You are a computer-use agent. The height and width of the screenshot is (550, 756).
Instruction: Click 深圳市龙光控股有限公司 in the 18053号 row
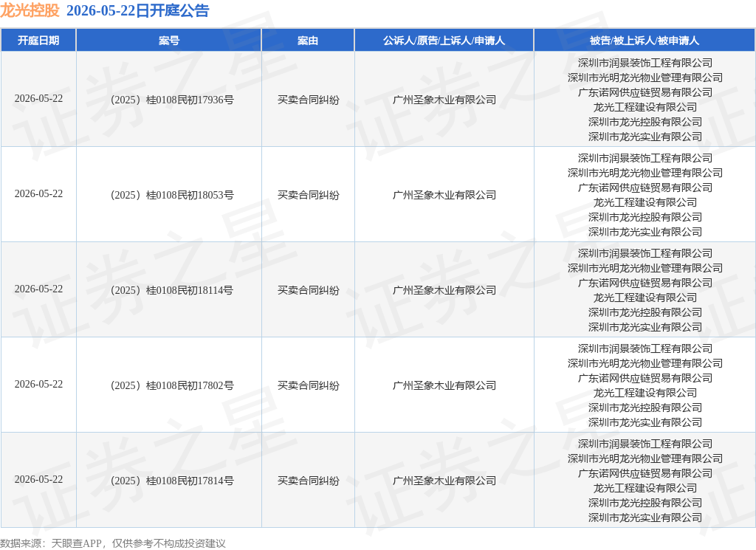click(x=645, y=217)
